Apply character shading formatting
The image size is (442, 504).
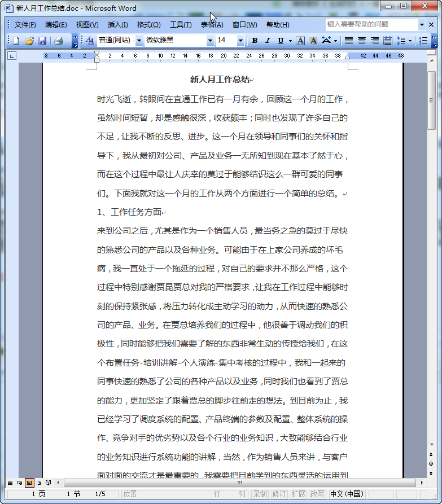click(313, 41)
